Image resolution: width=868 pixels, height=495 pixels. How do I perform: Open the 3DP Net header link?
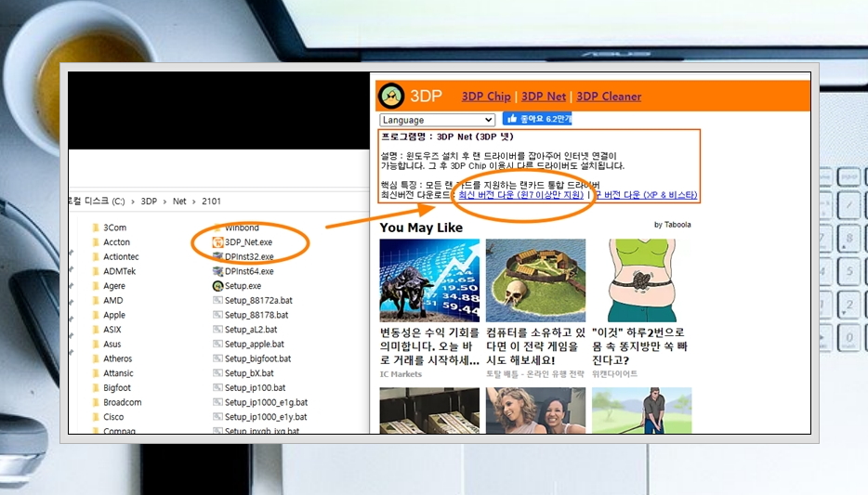(544, 97)
